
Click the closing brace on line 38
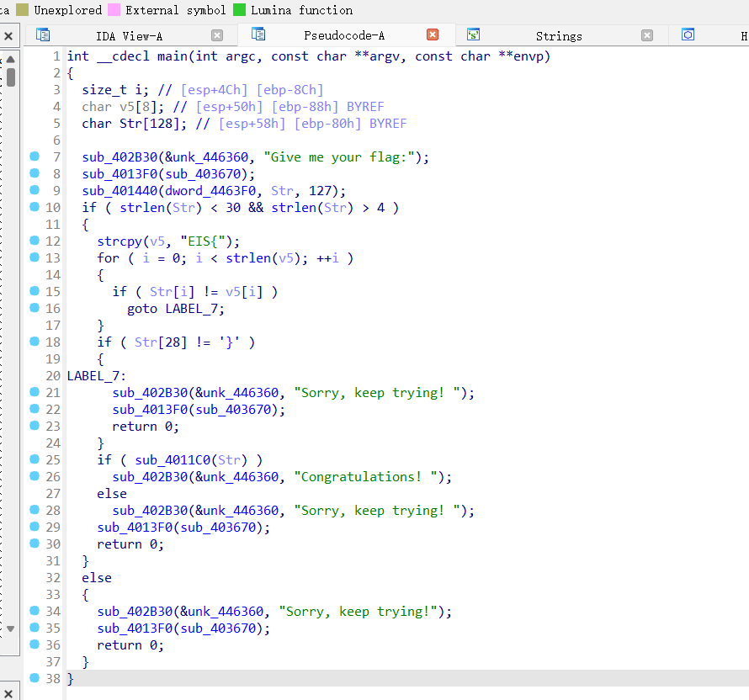coord(70,678)
